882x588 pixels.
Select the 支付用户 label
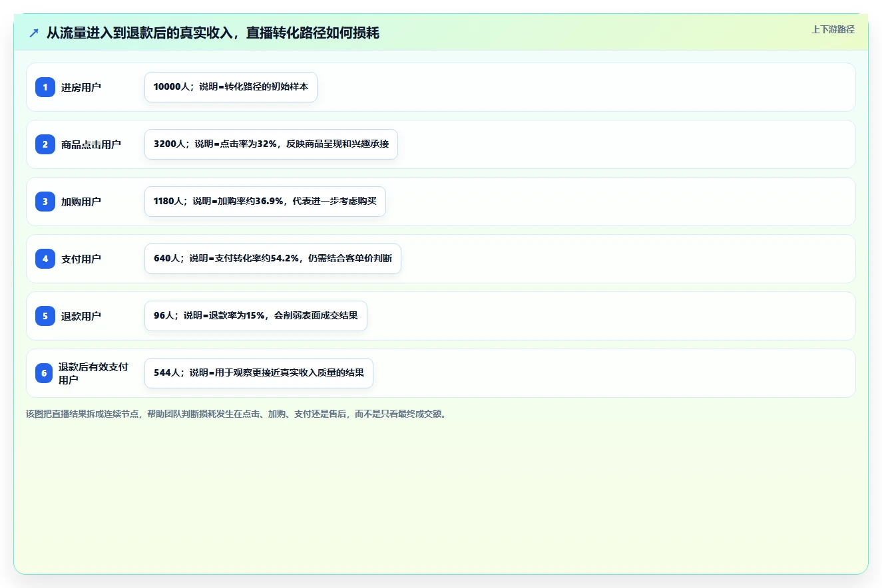click(x=81, y=259)
